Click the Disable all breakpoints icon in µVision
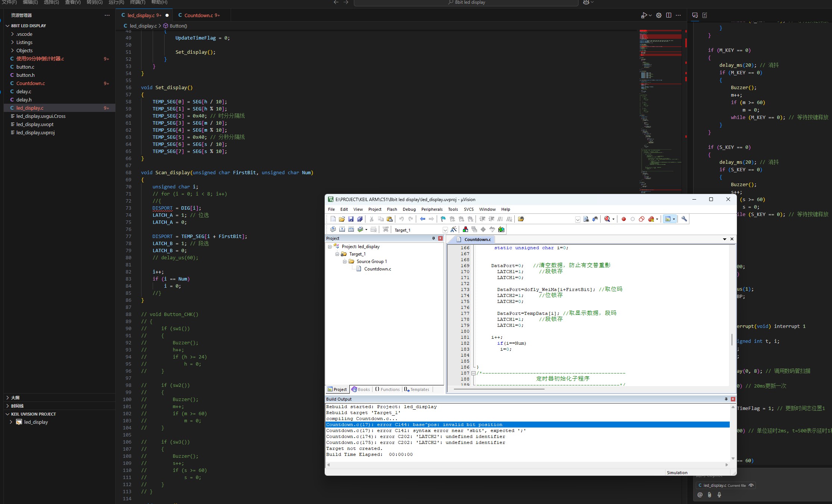 click(642, 219)
